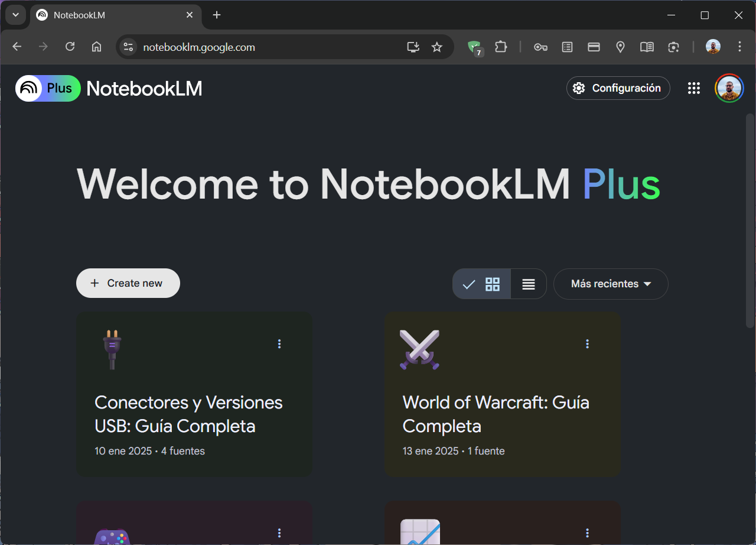Viewport: 756px width, 545px height.
Task: Open options menu for game controller notebook card
Action: (x=279, y=533)
